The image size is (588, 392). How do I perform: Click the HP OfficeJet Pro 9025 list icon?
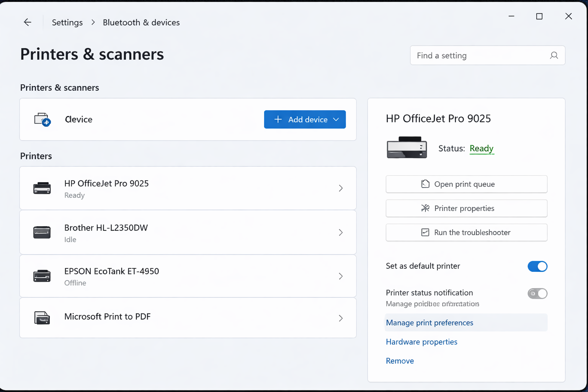click(42, 188)
